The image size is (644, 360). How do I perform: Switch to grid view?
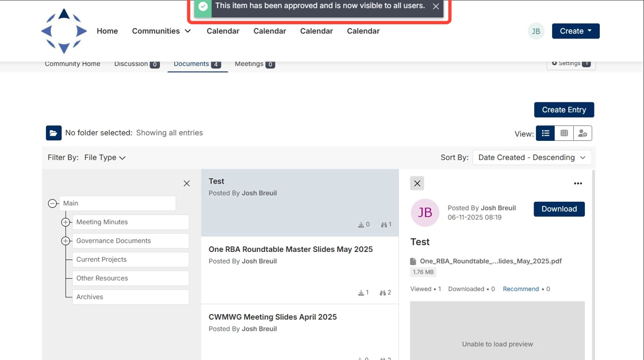(x=564, y=133)
